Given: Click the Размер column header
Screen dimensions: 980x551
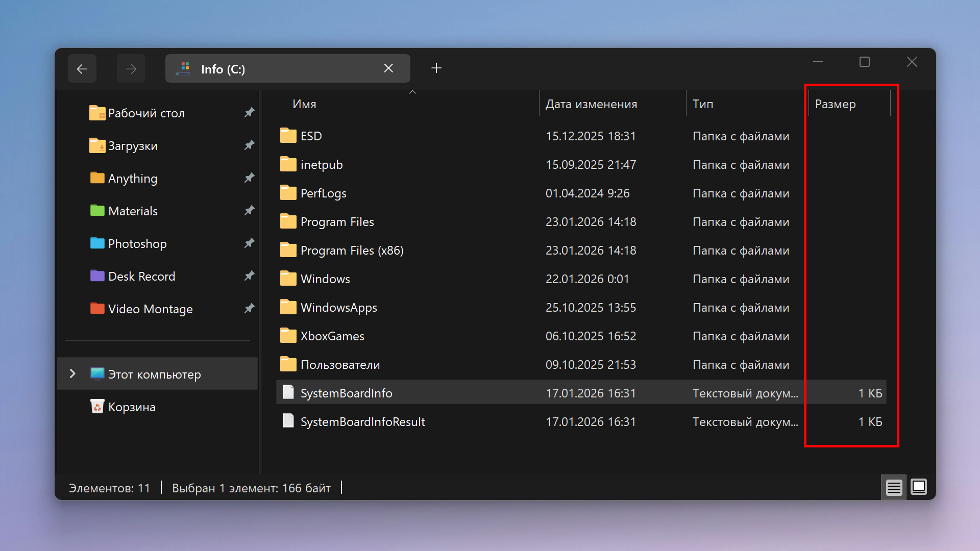Looking at the screenshot, I should pos(835,104).
